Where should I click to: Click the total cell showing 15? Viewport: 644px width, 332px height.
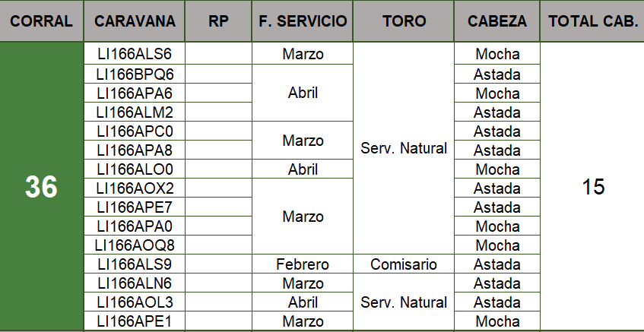click(x=592, y=187)
